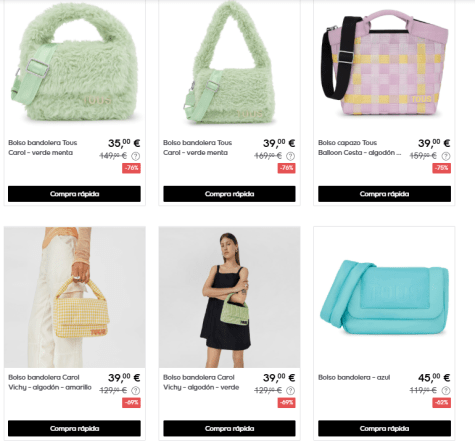Open pink checkered Balloon Cesta bag image
475x442 pixels.
coord(384,63)
